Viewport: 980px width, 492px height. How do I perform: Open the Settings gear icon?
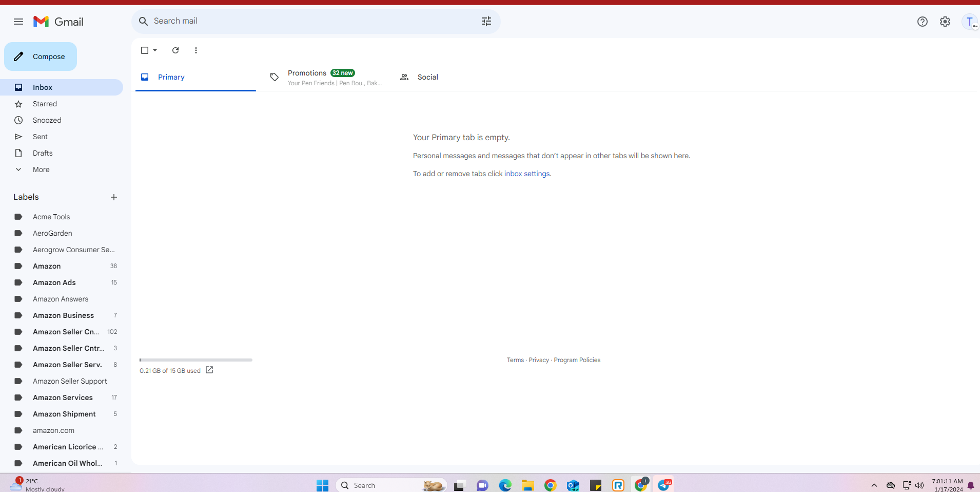coord(945,22)
